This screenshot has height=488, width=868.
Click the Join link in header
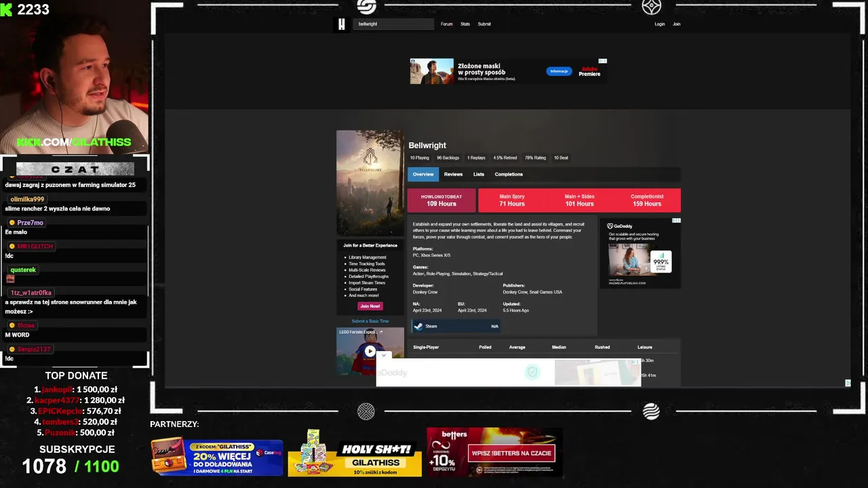tap(676, 24)
